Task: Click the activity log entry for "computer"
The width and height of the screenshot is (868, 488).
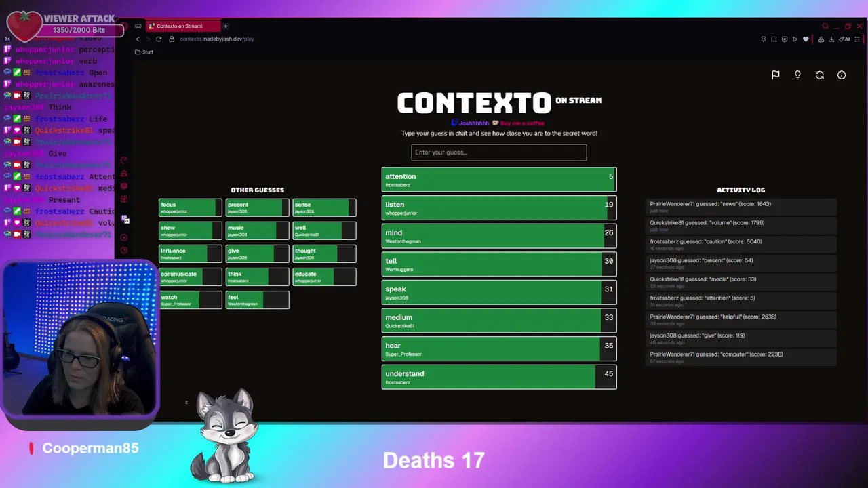Action: [741, 357]
